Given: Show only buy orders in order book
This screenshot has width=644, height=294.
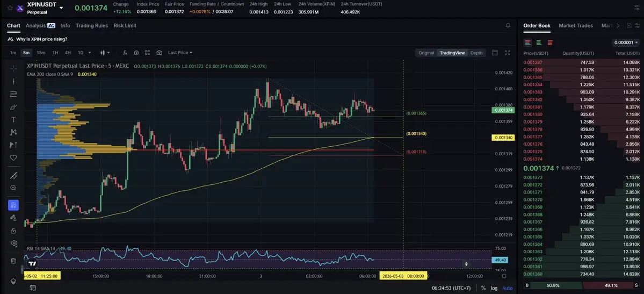Looking at the screenshot, I should (539, 42).
